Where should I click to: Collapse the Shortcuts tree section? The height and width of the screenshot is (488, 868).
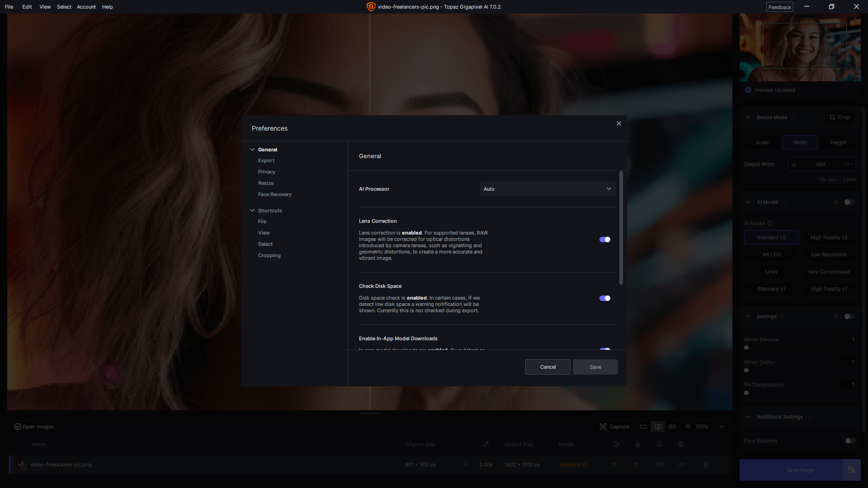click(252, 211)
